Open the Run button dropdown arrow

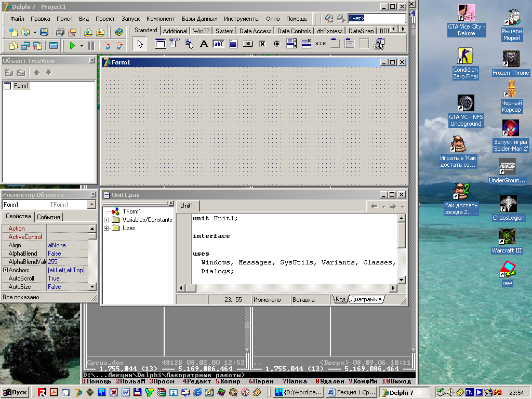point(82,46)
